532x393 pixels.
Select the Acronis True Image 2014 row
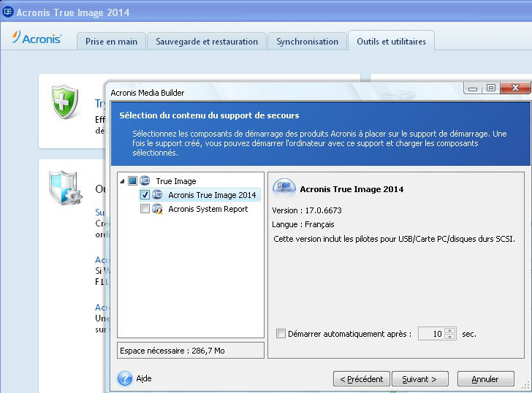(199, 194)
